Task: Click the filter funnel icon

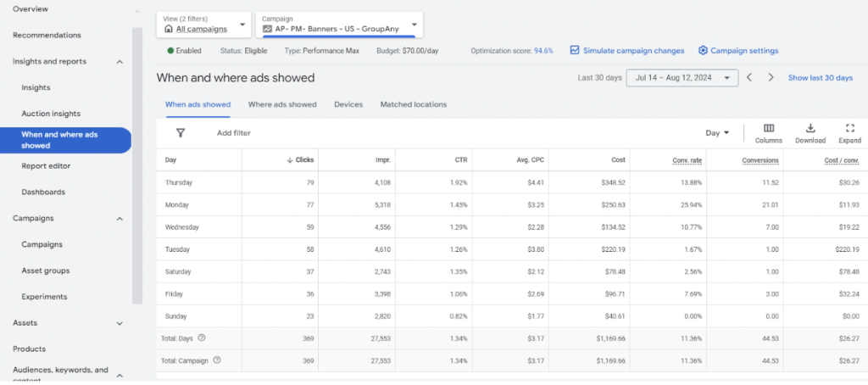Action: [181, 133]
